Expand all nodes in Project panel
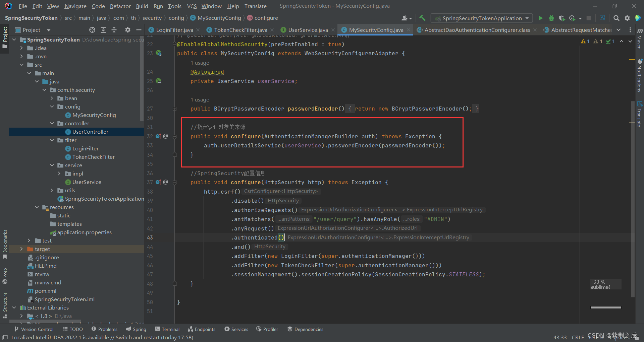Viewport: 644px width, 342px height. 103,30
